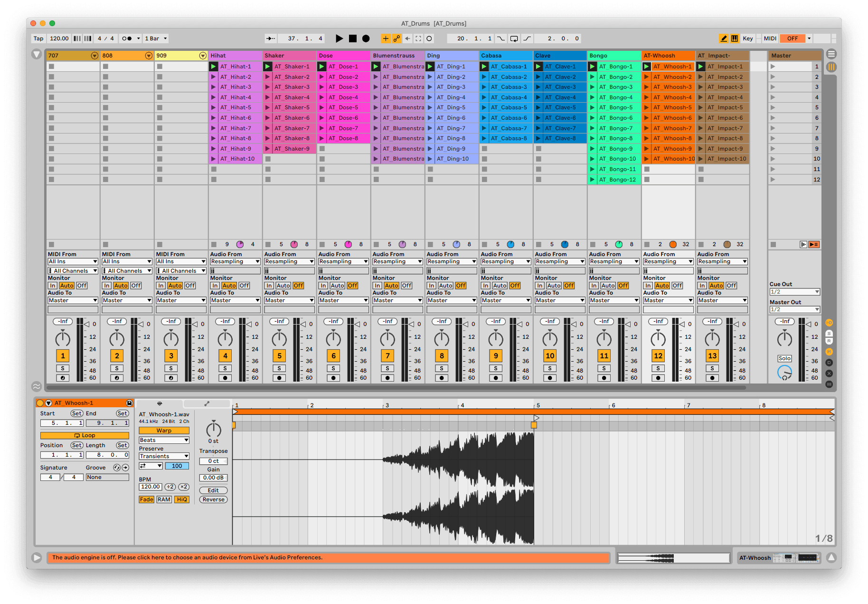The image size is (868, 604).
Task: Disable the clip Loop switch
Action: pos(85,435)
